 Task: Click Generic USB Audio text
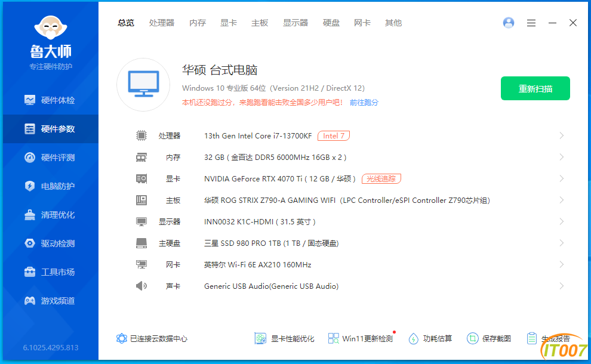click(272, 286)
